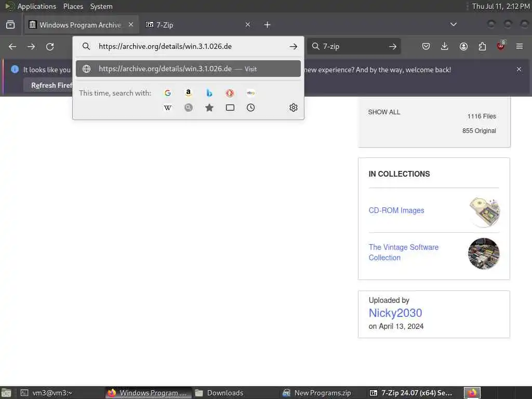
Task: Open the Places menu
Action: [x=73, y=6]
